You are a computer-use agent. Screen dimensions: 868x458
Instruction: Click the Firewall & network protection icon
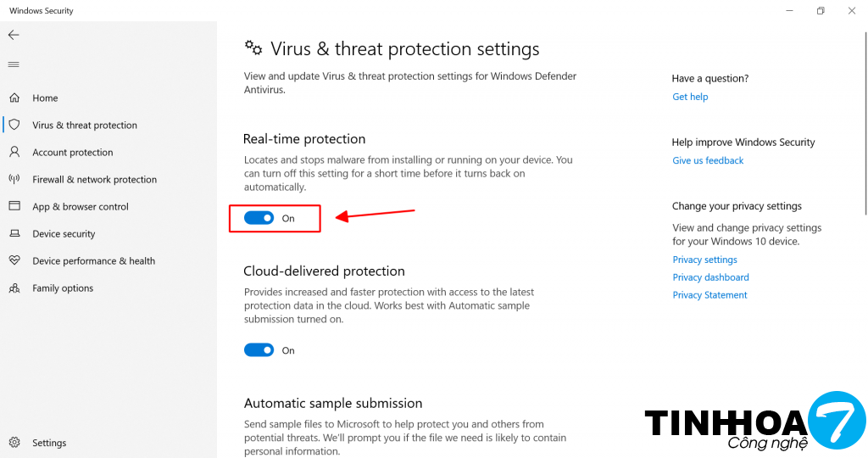point(14,180)
